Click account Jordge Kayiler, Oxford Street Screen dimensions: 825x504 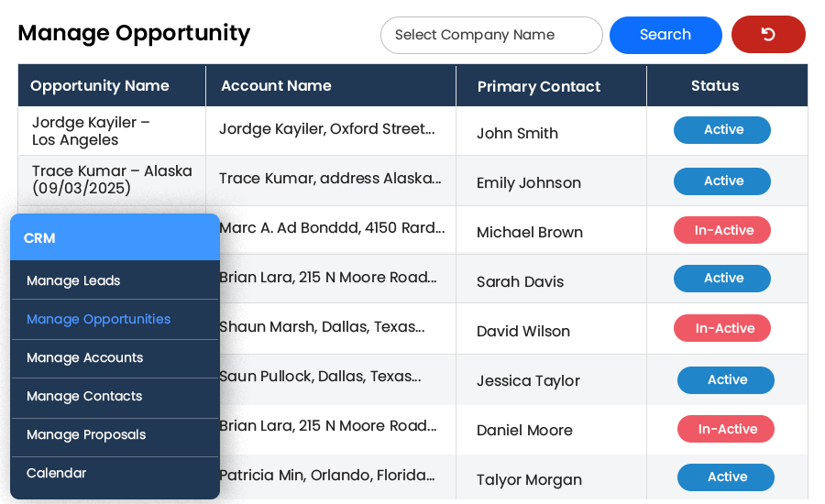(x=327, y=129)
